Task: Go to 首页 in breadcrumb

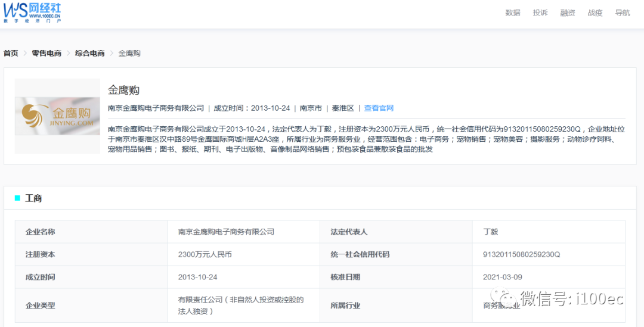Action: pyautogui.click(x=11, y=54)
